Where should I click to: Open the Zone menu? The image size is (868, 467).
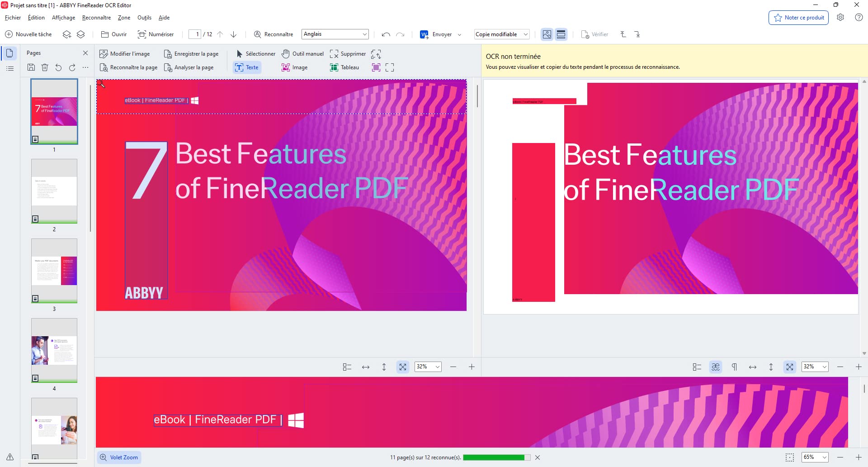coord(124,18)
